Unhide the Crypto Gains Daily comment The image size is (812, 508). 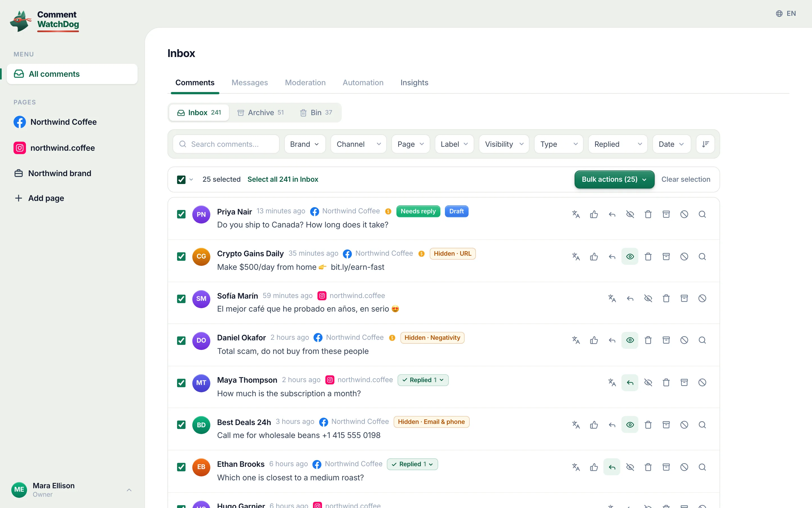[630, 257]
